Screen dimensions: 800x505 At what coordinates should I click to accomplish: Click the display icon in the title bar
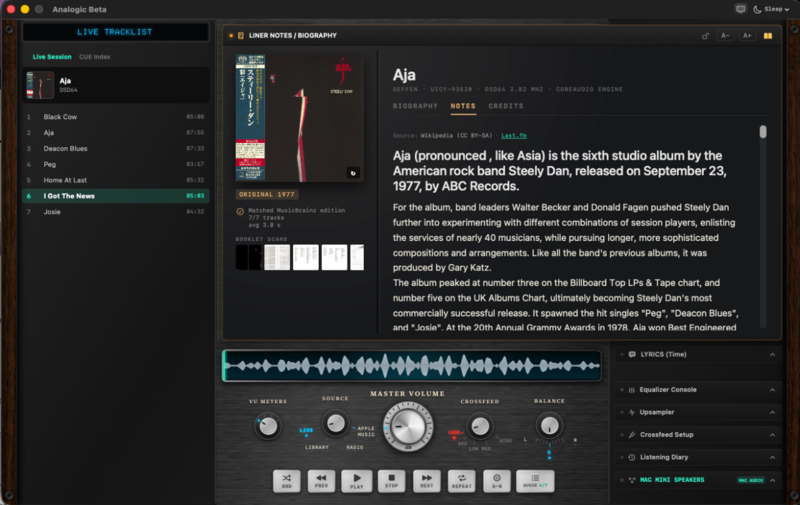tap(740, 9)
